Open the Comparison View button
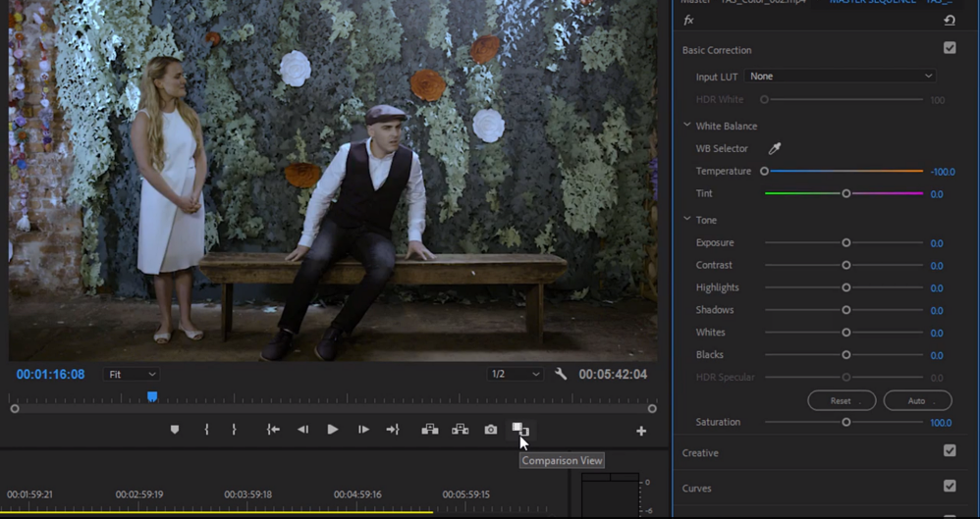 (x=520, y=430)
